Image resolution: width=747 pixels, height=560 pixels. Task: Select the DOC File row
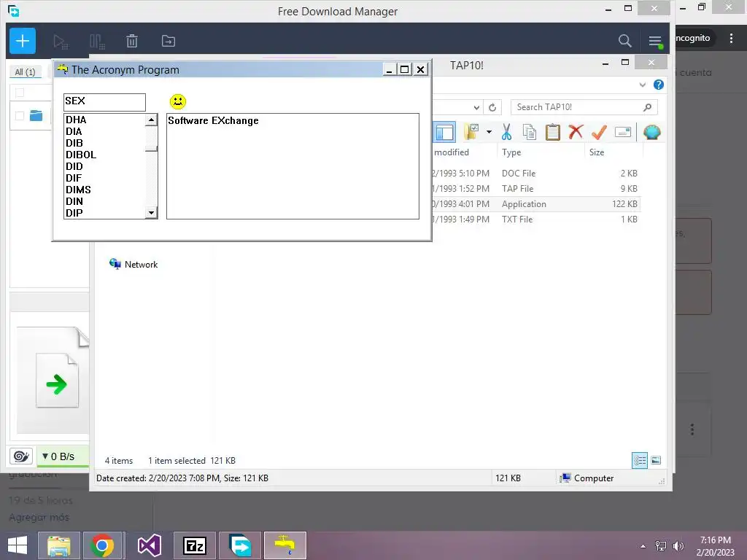point(536,174)
